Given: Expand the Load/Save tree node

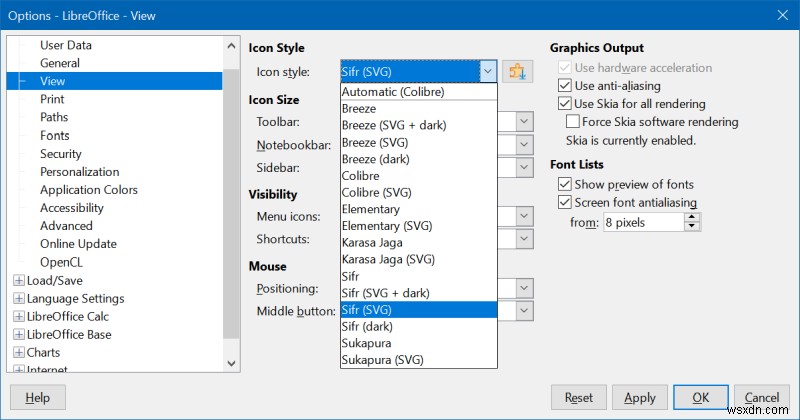Looking at the screenshot, I should pos(18,280).
